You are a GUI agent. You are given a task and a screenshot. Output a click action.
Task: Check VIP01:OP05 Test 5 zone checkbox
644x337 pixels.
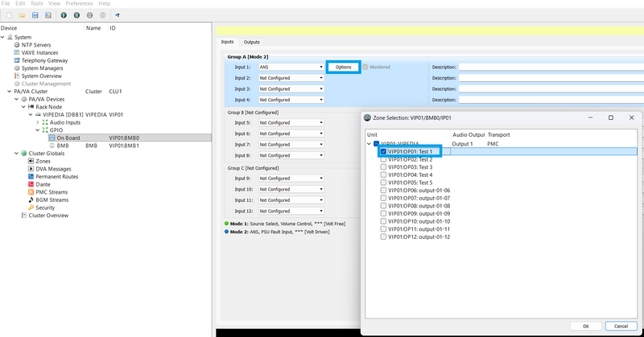383,183
